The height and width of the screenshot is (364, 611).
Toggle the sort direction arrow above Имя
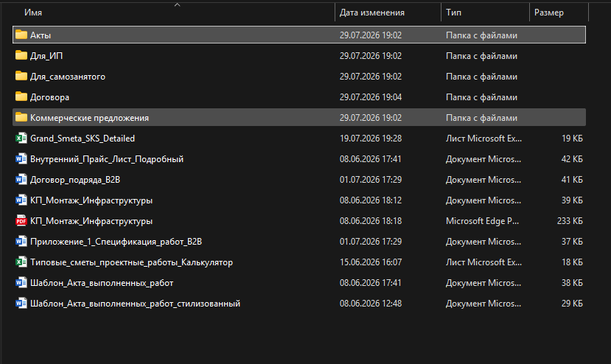(178, 4)
